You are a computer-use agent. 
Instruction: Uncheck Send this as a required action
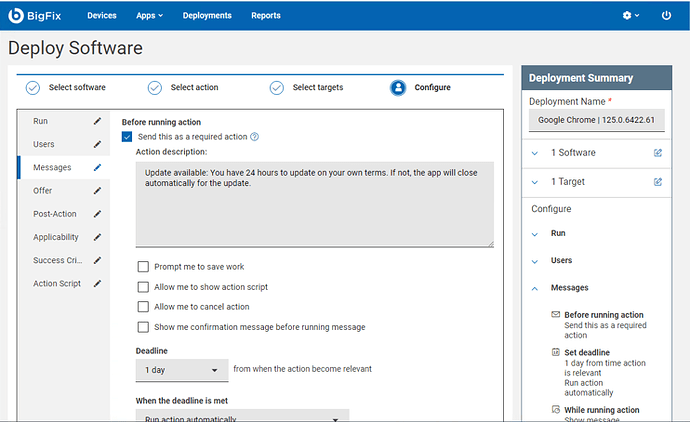127,137
